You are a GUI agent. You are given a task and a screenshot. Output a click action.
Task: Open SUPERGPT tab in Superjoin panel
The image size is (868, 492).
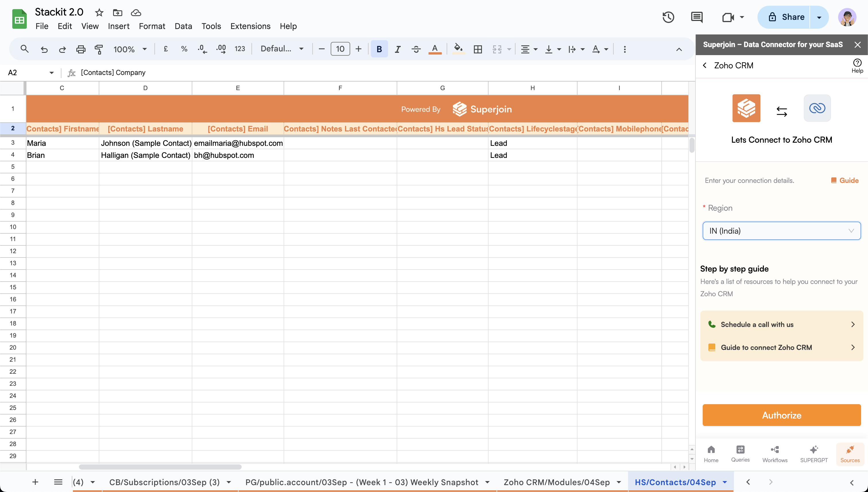[813, 454]
